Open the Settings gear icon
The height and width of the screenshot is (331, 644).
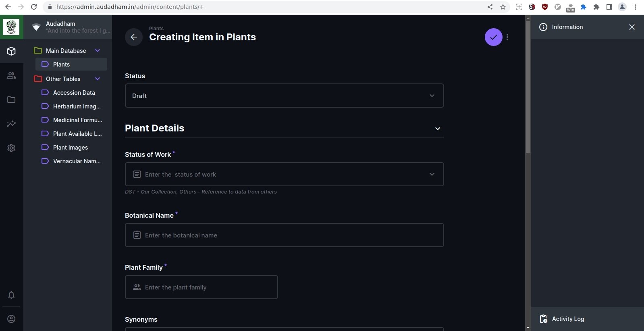click(11, 148)
